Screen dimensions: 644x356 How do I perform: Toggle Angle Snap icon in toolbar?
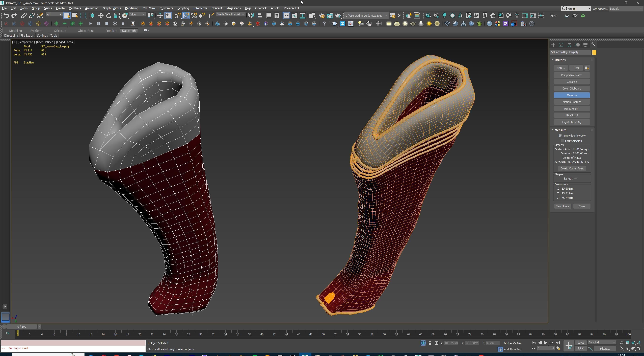pos(186,15)
